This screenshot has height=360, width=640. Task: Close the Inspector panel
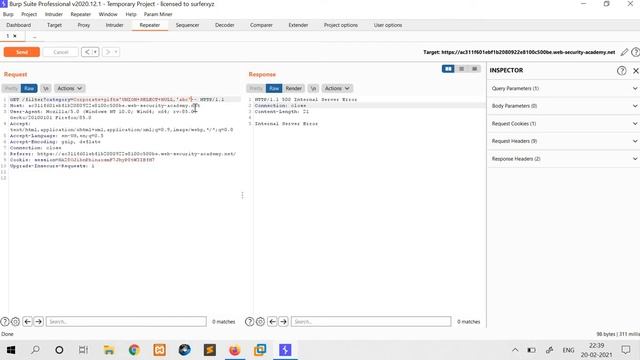coord(636,71)
